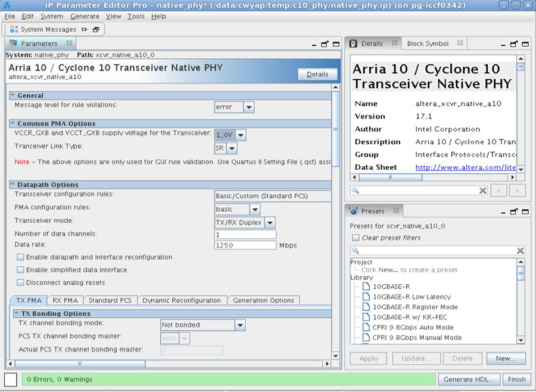Close the Parameters tab with its X icon
Viewport: 536px width, 392px height.
(x=69, y=43)
